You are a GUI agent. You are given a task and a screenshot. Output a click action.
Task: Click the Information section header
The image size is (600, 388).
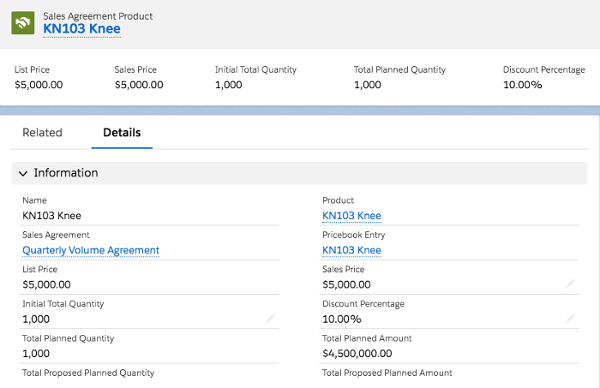pyautogui.click(x=299, y=173)
